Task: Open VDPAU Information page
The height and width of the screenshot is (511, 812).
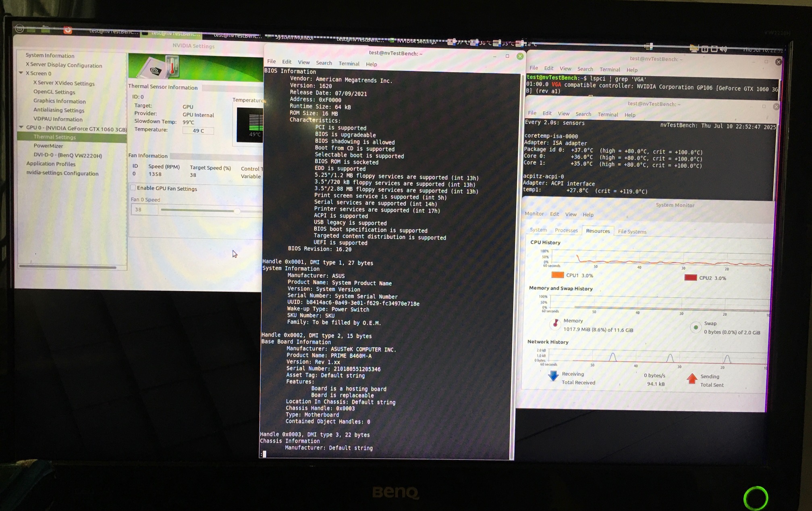Action: point(58,119)
